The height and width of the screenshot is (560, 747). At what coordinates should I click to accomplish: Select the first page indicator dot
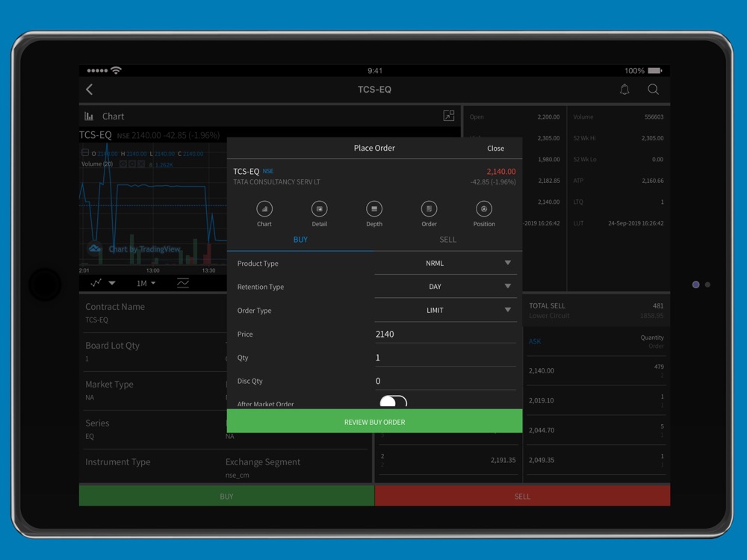click(695, 284)
